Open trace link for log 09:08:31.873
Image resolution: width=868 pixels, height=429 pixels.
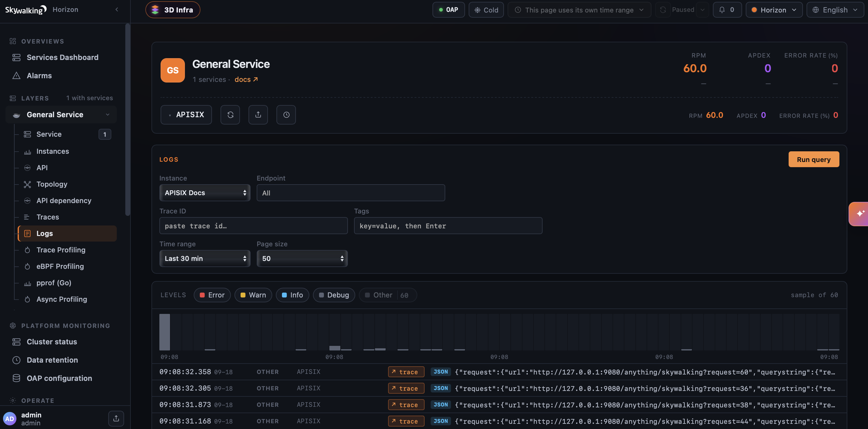click(x=406, y=405)
